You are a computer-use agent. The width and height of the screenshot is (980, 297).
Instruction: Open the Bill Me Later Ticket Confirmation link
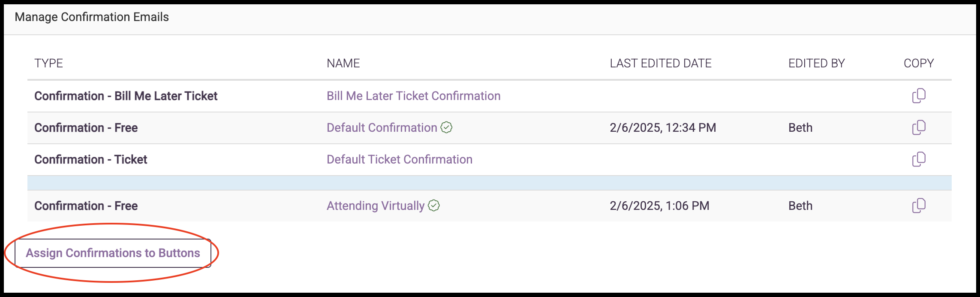[x=413, y=96]
